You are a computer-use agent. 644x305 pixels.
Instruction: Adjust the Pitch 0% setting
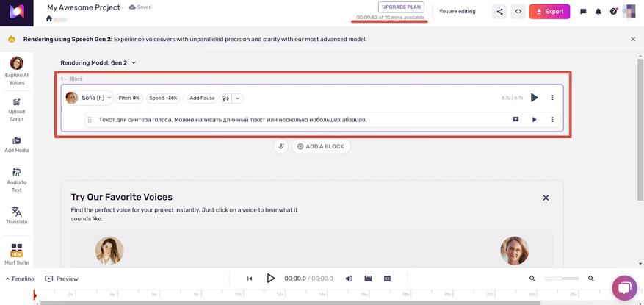tap(129, 98)
